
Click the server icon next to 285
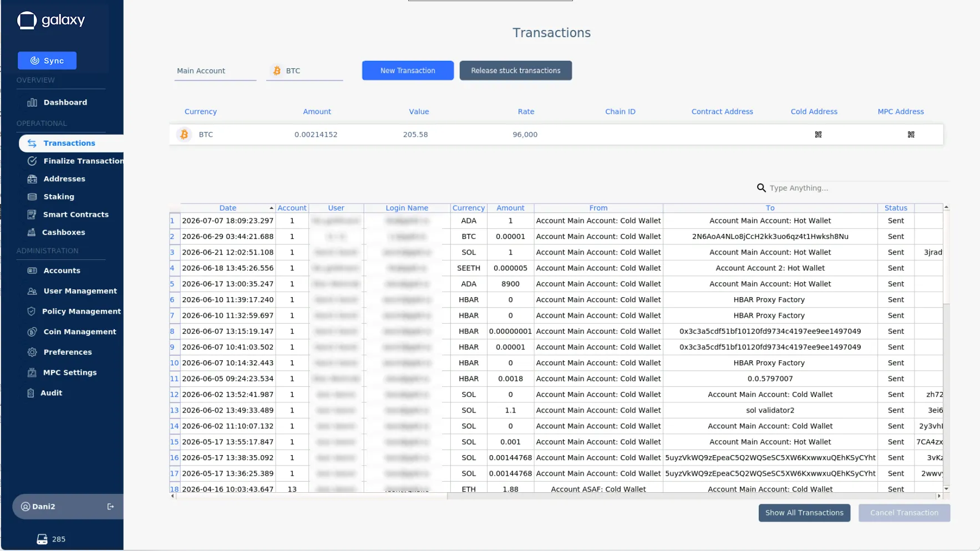[42, 539]
